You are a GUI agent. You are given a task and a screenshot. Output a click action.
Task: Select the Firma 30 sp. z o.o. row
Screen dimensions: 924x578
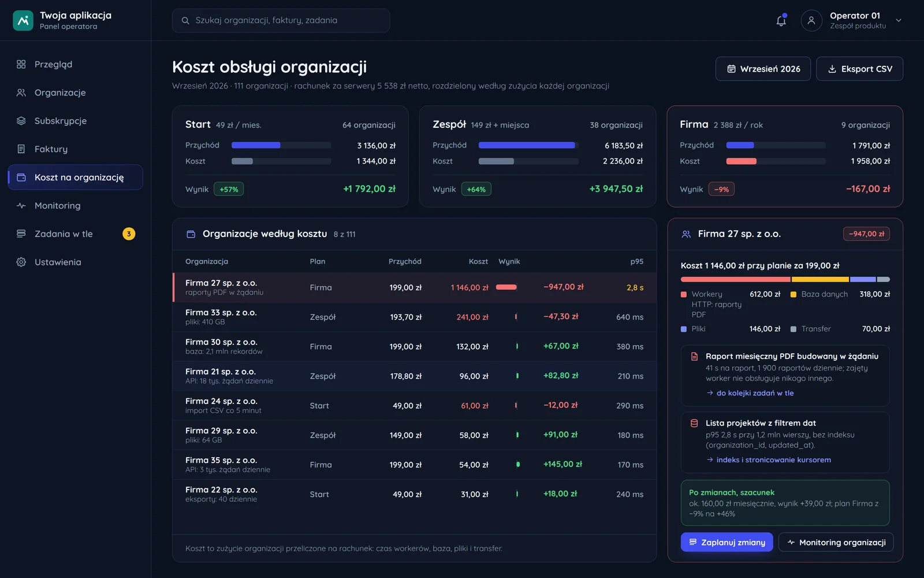tap(415, 346)
